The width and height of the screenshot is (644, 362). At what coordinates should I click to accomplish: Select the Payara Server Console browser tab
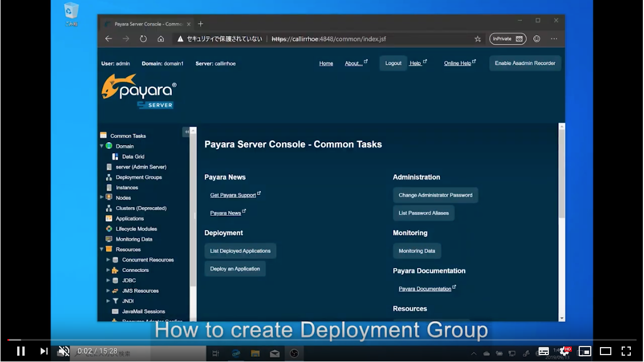pos(147,24)
